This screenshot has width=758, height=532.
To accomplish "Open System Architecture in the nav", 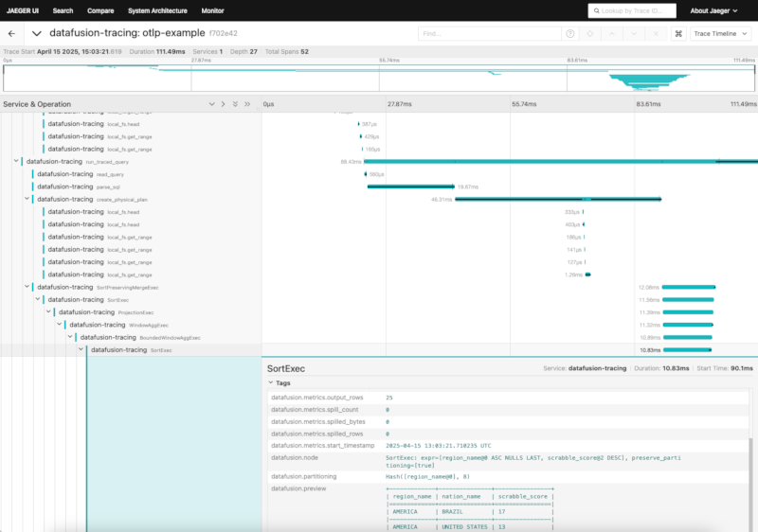I will pos(157,10).
